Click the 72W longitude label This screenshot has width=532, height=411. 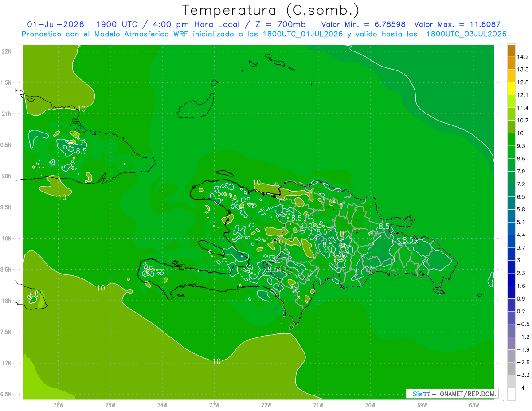266,405
